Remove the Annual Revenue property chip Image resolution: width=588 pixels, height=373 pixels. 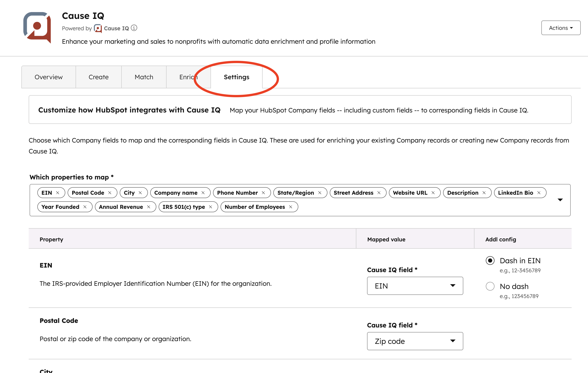click(149, 207)
